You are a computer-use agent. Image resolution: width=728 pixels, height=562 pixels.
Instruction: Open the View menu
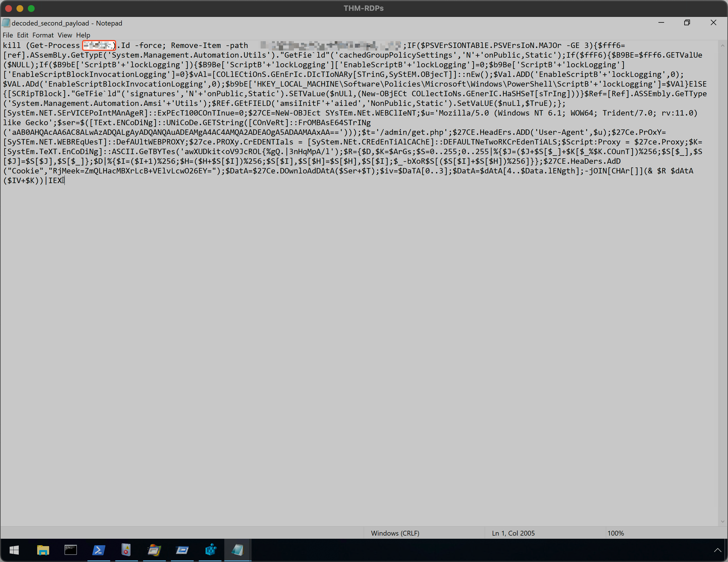[x=65, y=35]
